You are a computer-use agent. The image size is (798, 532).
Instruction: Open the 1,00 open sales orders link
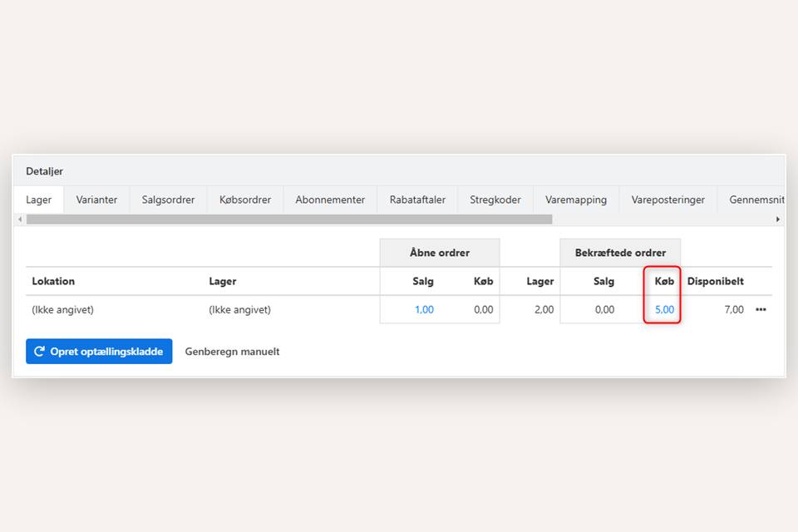(x=424, y=310)
